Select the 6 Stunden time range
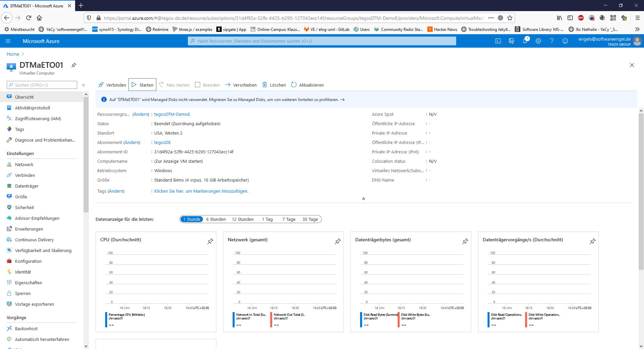The width and height of the screenshot is (644, 349). pyautogui.click(x=216, y=219)
